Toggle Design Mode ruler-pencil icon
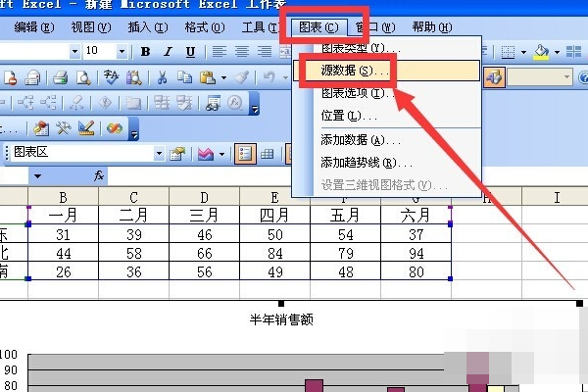This screenshot has width=588, height=392. pos(86,128)
